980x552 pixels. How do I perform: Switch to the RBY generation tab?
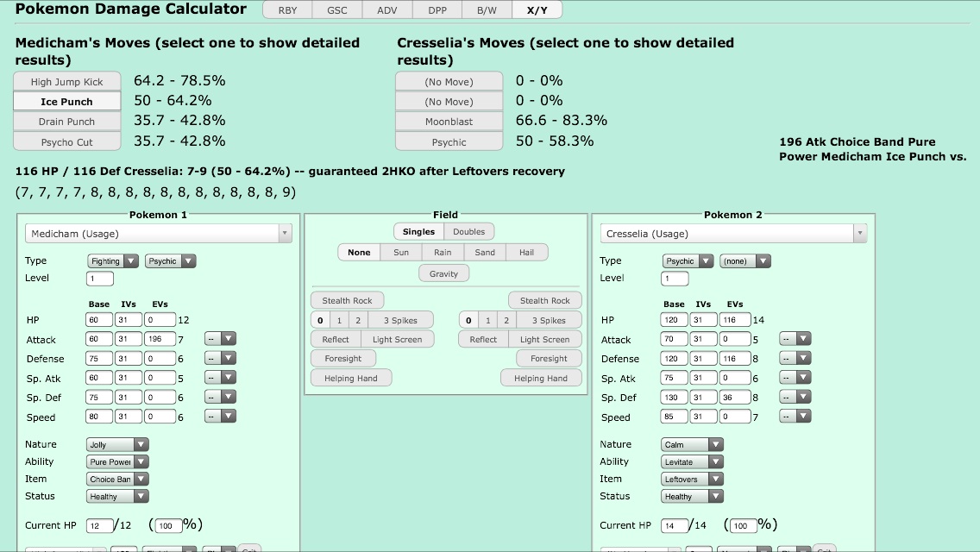tap(287, 10)
